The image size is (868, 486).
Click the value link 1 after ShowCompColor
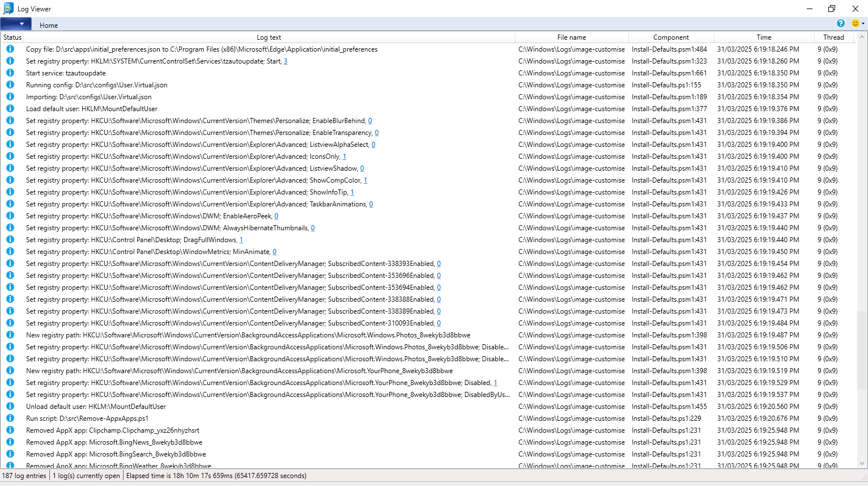tap(365, 180)
